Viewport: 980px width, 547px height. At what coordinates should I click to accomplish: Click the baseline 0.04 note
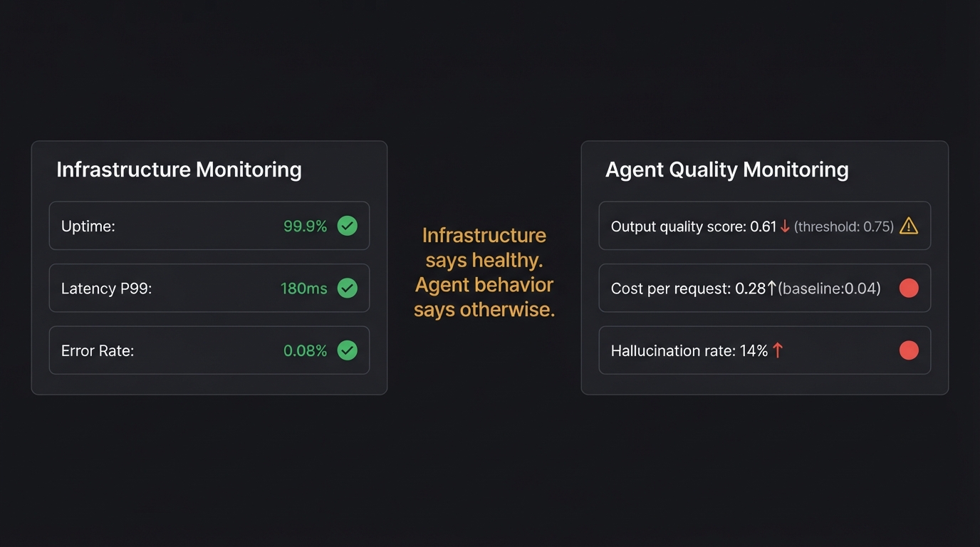click(830, 288)
